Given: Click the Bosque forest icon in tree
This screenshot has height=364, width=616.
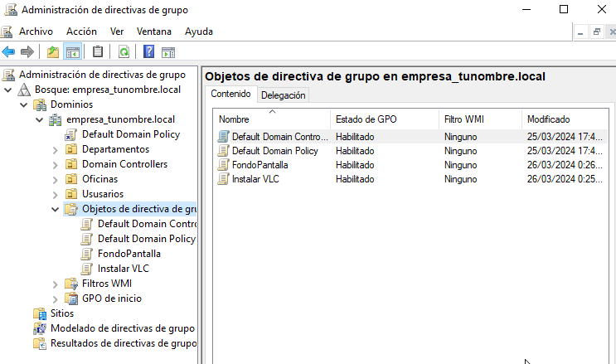Looking at the screenshot, I should (24, 90).
